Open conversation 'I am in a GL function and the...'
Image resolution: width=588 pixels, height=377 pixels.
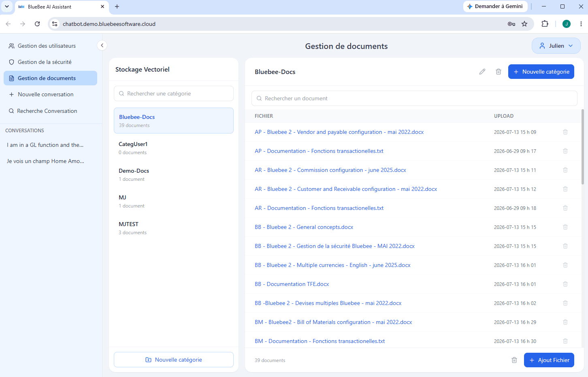(x=45, y=145)
